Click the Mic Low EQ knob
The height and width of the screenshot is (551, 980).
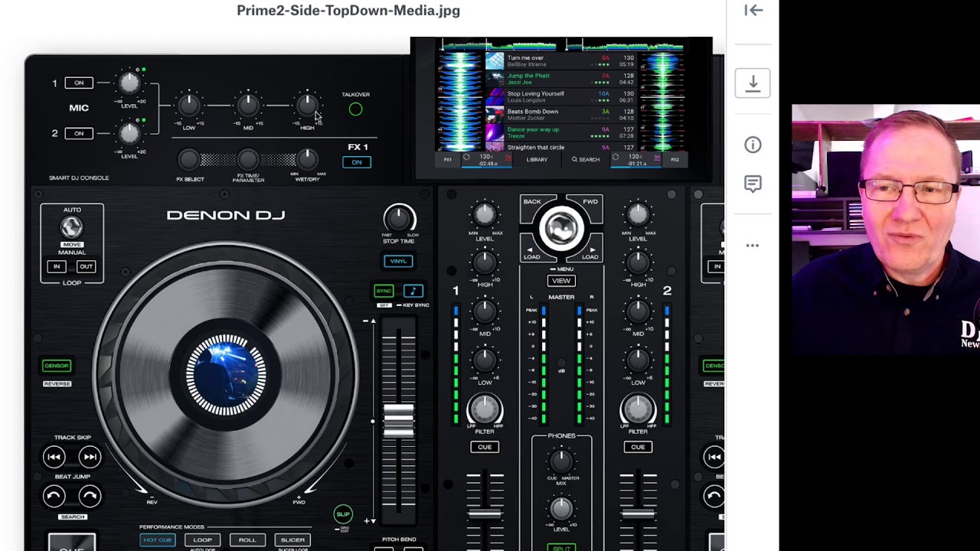point(188,105)
